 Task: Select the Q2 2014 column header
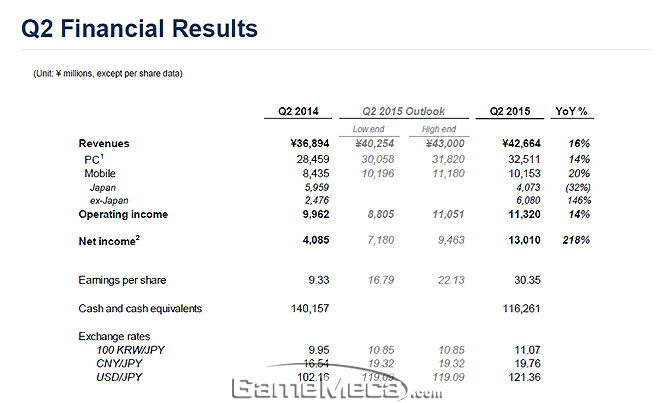coord(299,111)
